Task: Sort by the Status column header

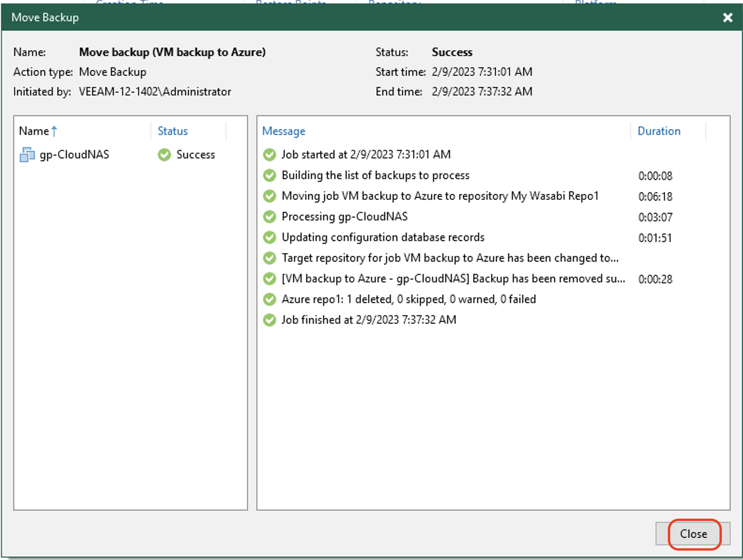Action: [172, 131]
